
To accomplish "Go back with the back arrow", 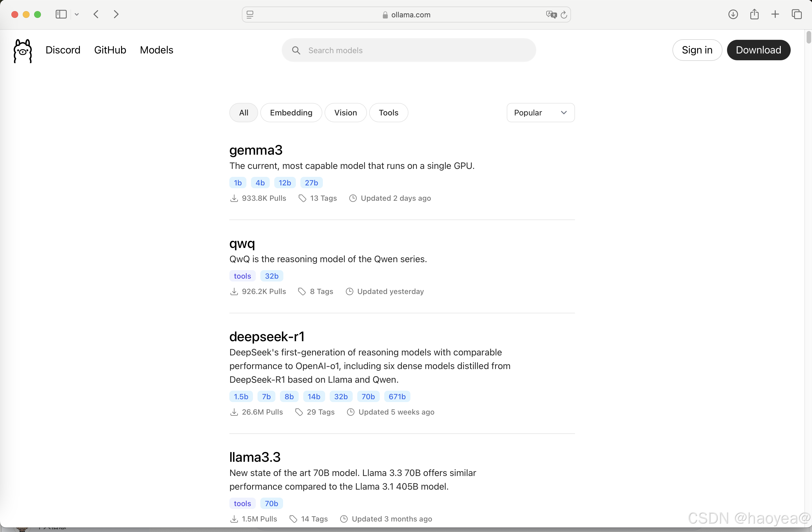I will 96,14.
